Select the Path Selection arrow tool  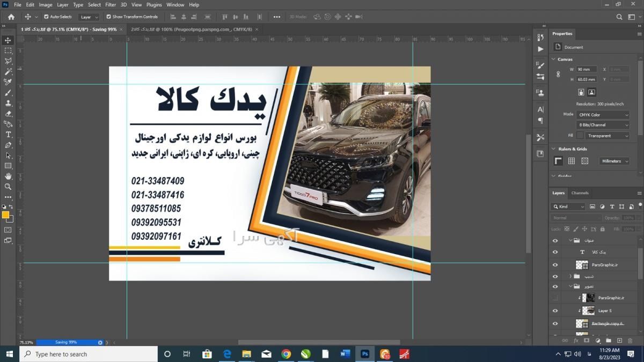[x=8, y=156]
